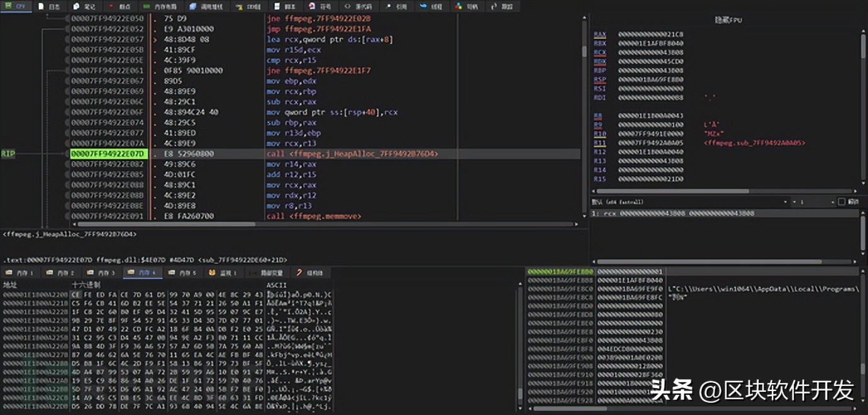The image size is (868, 415).
Task: Open the CPU tab
Action: pos(16,6)
